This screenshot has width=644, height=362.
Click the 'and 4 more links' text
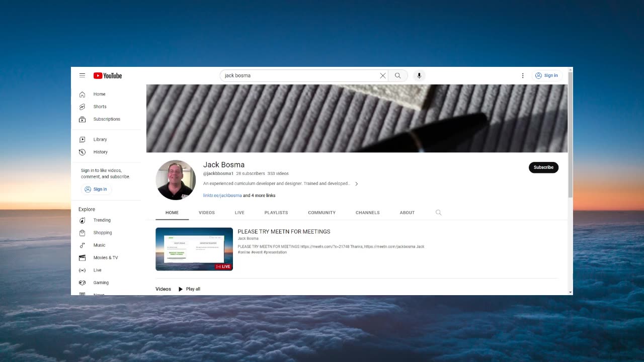259,196
